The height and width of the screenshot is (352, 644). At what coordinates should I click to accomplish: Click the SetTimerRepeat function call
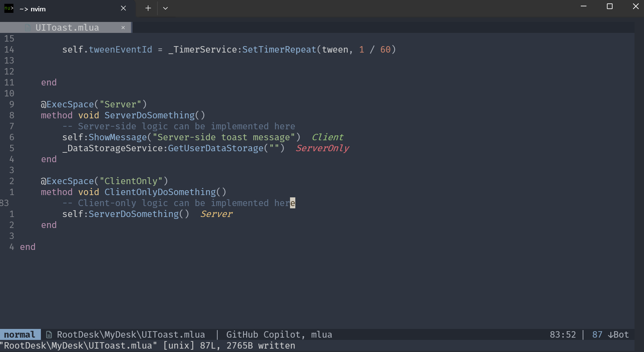tap(279, 50)
